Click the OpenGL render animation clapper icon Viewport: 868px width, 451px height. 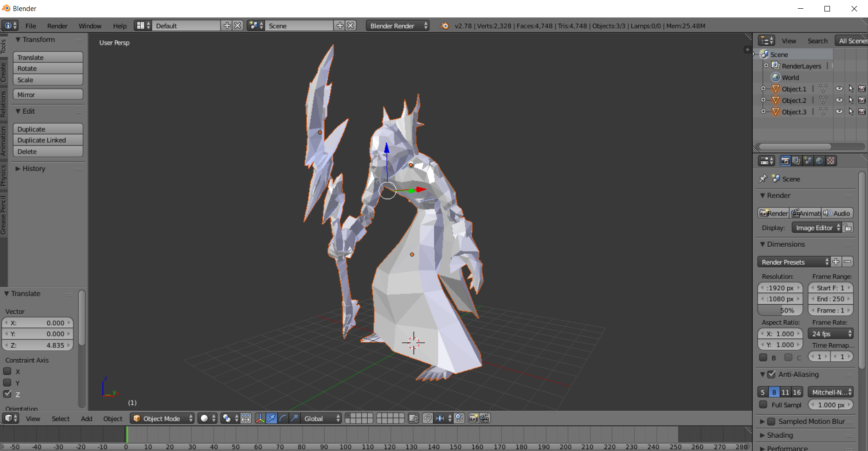click(x=485, y=418)
